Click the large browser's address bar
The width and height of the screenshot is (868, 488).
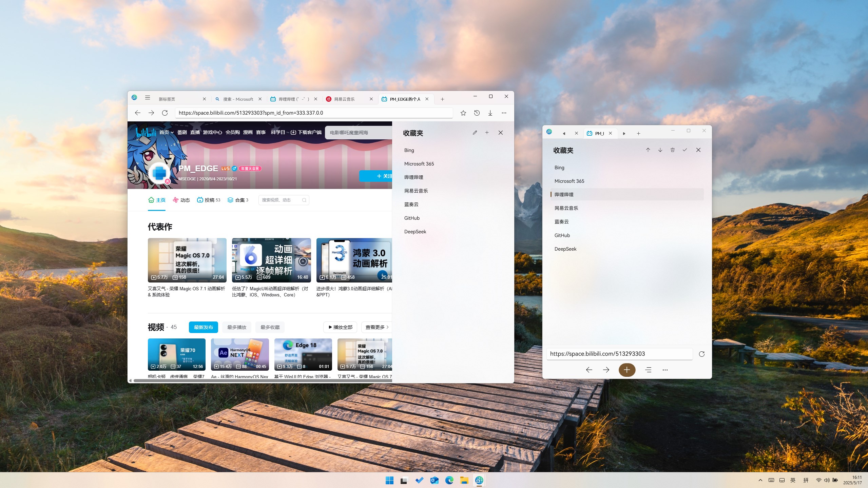tap(314, 113)
